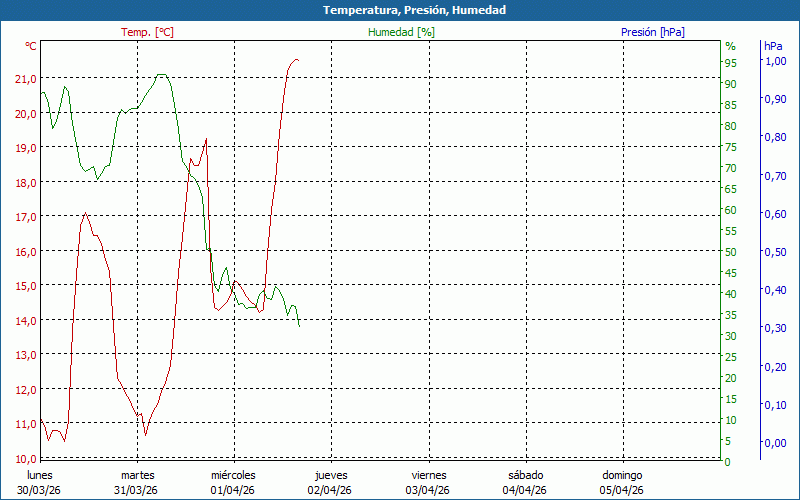Click the red °C unit label at top left
Image resolution: width=800 pixels, height=500 pixels.
click(x=31, y=46)
